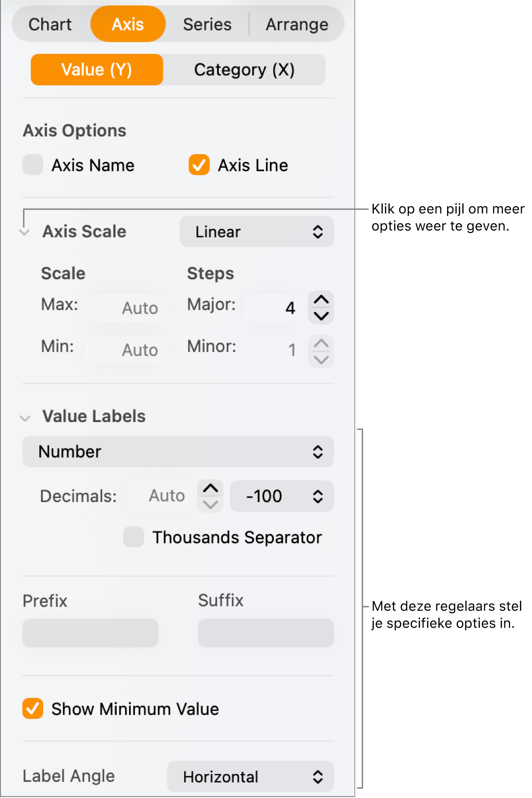Viewport: 532px width, 798px height.
Task: Increase the Decimals value
Action: point(211,488)
